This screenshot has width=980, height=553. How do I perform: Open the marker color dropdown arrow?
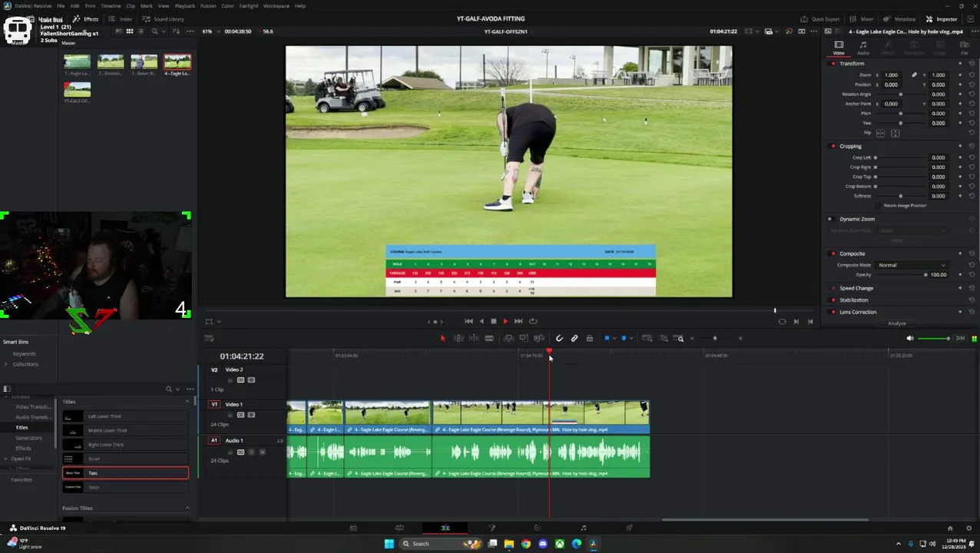[x=631, y=339]
